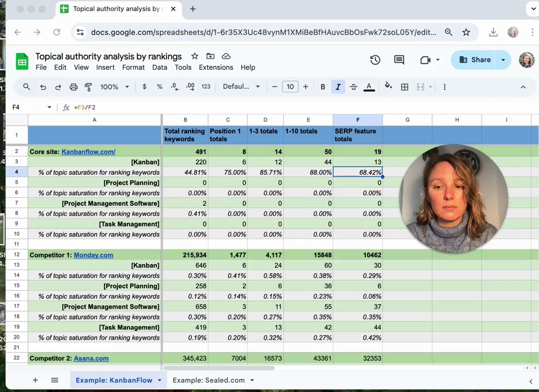The height and width of the screenshot is (392, 539).
Task: Open the Google account avatar in Sheets
Action: [x=526, y=60]
